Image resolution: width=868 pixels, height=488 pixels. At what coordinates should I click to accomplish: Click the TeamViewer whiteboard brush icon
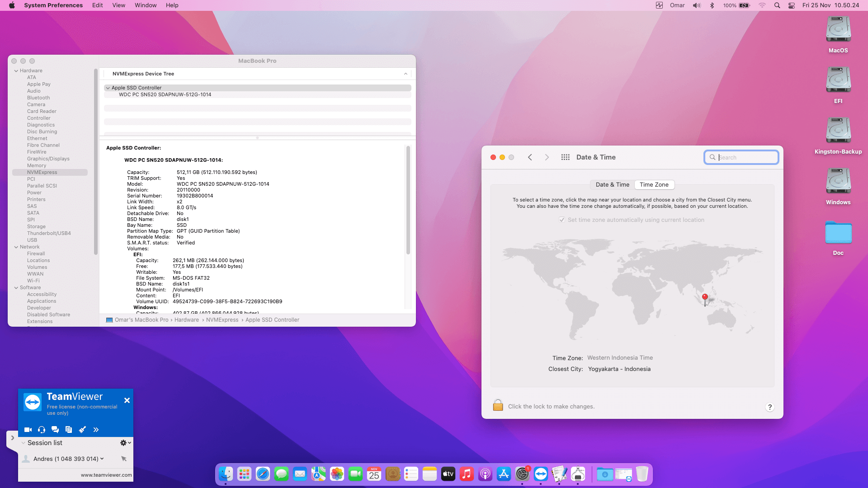82,430
